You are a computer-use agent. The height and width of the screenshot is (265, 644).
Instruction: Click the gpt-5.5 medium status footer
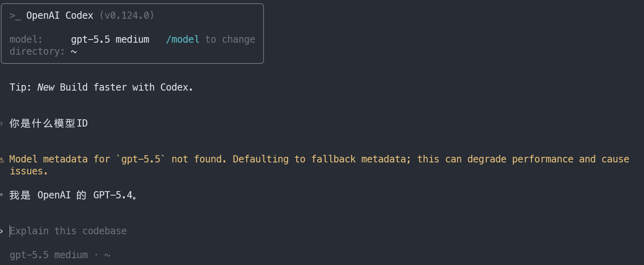click(49, 255)
